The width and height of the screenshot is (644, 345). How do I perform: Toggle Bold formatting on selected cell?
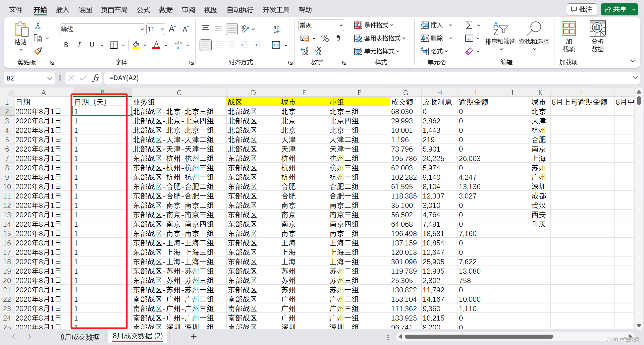[66, 45]
